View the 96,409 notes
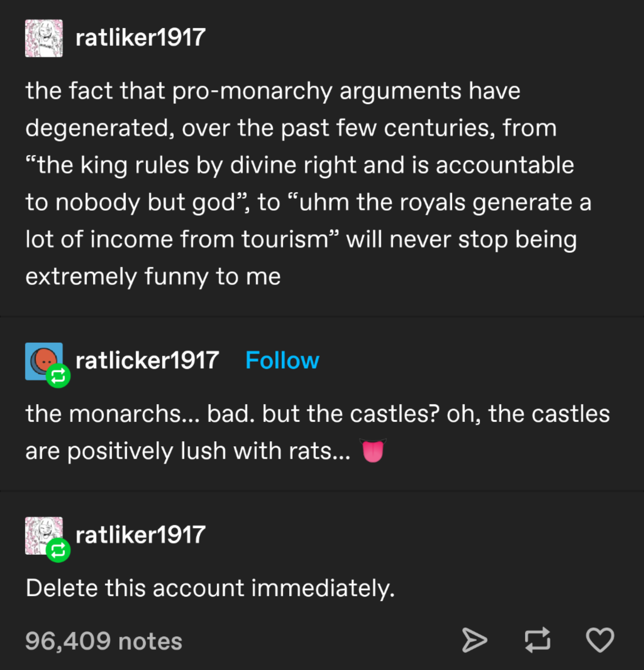The width and height of the screenshot is (644, 670). click(104, 641)
